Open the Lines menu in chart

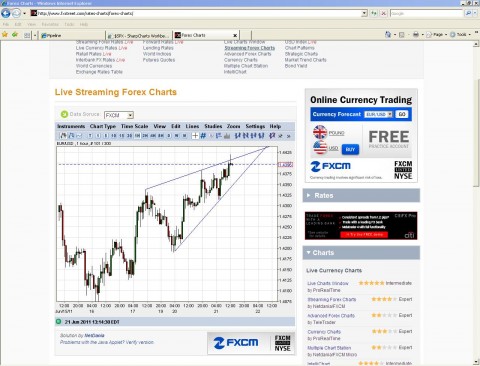pos(192,126)
